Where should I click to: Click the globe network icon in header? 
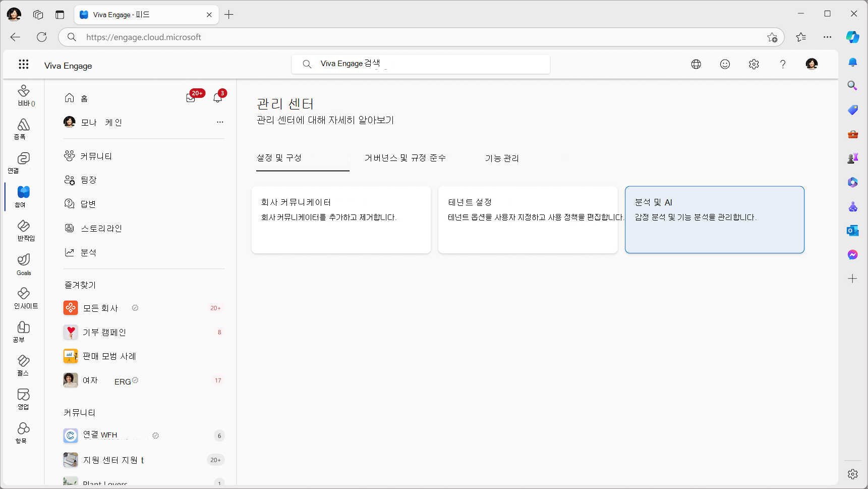click(696, 64)
